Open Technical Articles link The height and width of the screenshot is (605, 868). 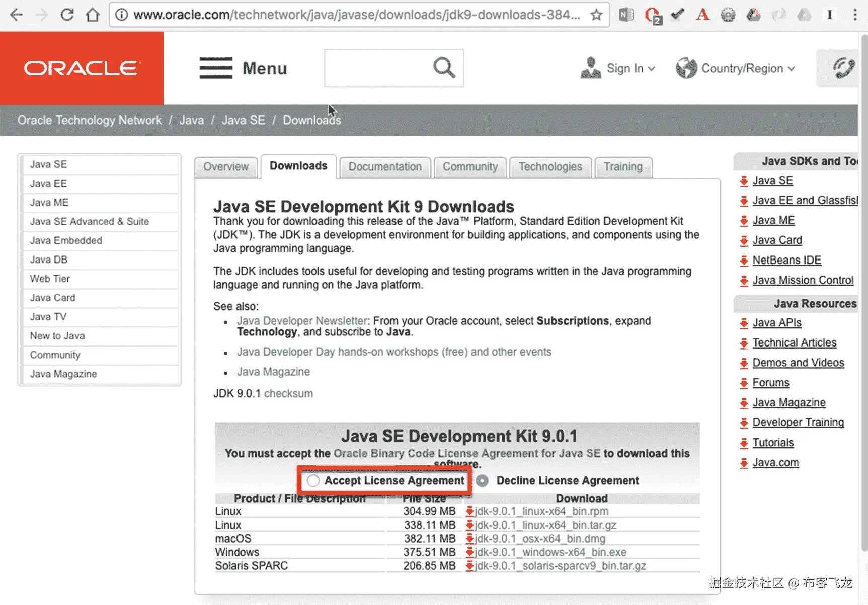pyautogui.click(x=794, y=343)
